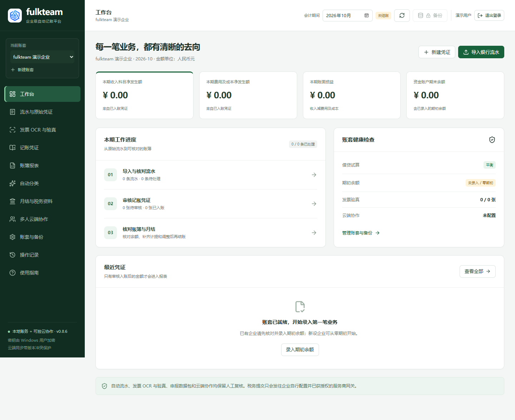Screen dimensions: 515x420
Task: Expand the fulkteam 演示企业 account dropdown
Action: (x=42, y=57)
